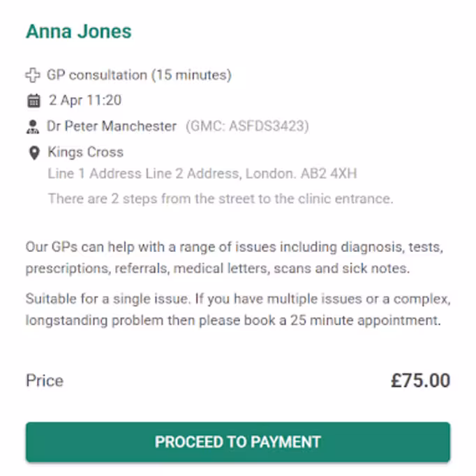Viewport: 476px width, 476px height.
Task: Click the 'Suitable for a single issue' sentence
Action: [108, 299]
